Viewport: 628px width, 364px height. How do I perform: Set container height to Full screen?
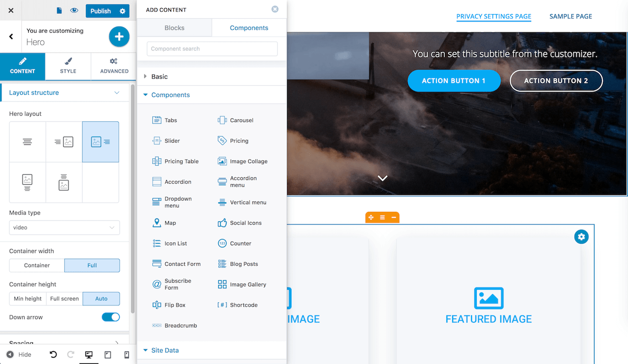[x=64, y=299]
